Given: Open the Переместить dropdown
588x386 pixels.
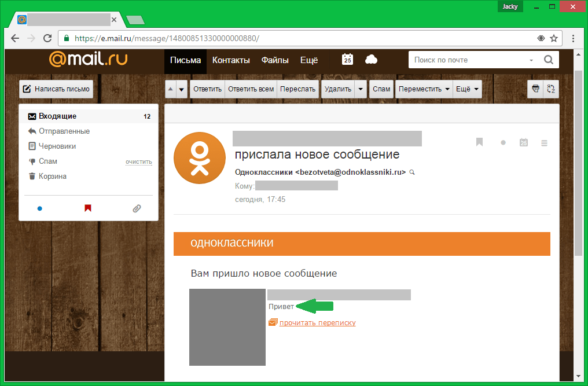Looking at the screenshot, I should click(423, 89).
